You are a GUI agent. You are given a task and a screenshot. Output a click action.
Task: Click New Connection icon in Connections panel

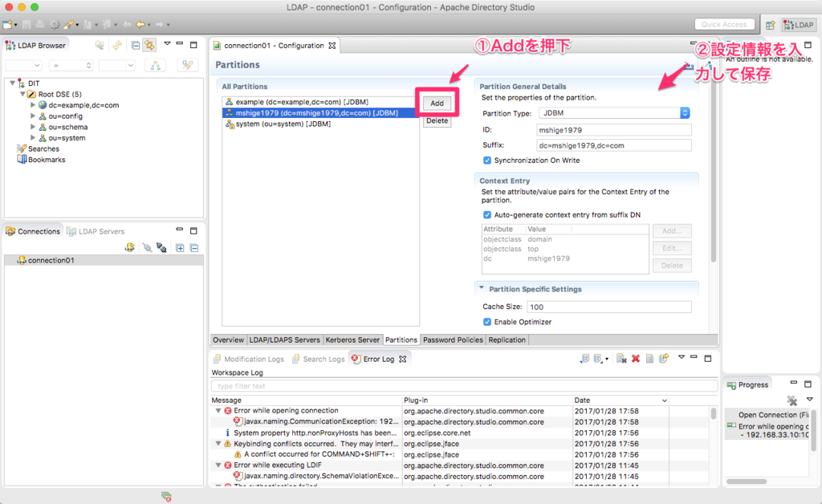[x=129, y=247]
